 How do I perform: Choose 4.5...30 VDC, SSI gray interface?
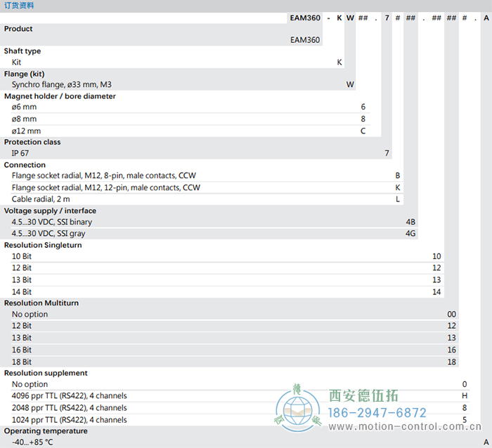point(49,233)
